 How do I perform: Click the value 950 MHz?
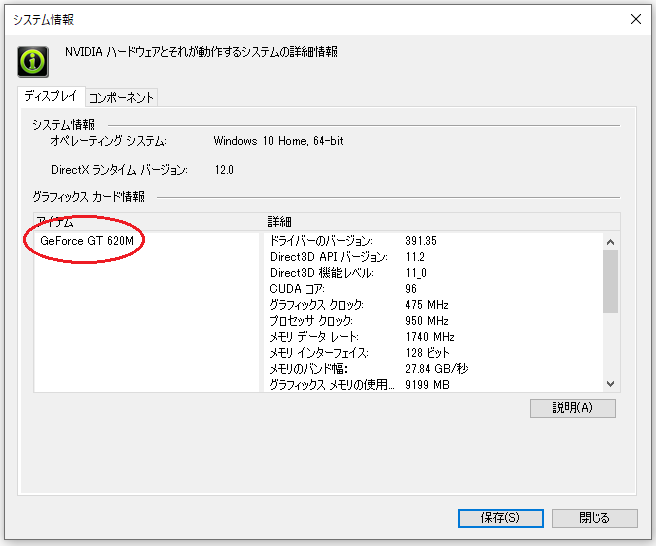[427, 320]
